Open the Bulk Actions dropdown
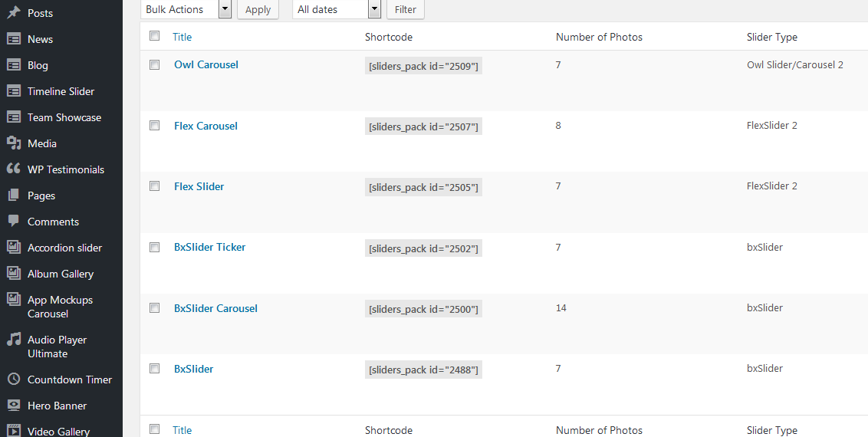This screenshot has width=868, height=437. (186, 9)
